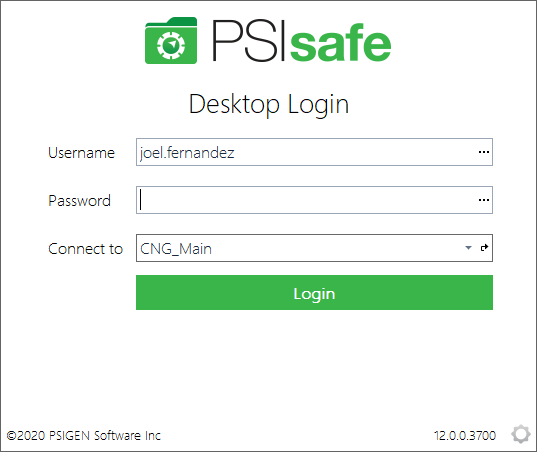Click the compass gear emblem inside folder logo
The image size is (537, 452).
tap(171, 45)
